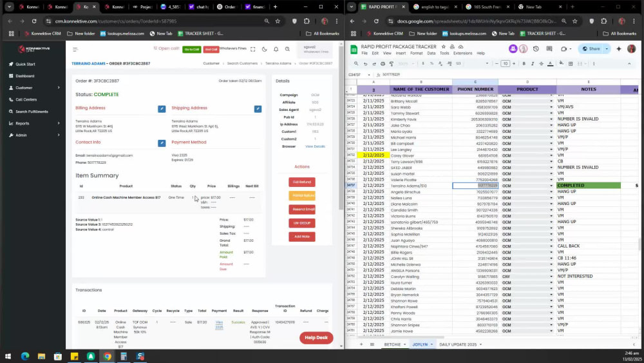Screen dimensions: 644x363
Task: Open the fill color picker in Sheets
Action: [562, 64]
